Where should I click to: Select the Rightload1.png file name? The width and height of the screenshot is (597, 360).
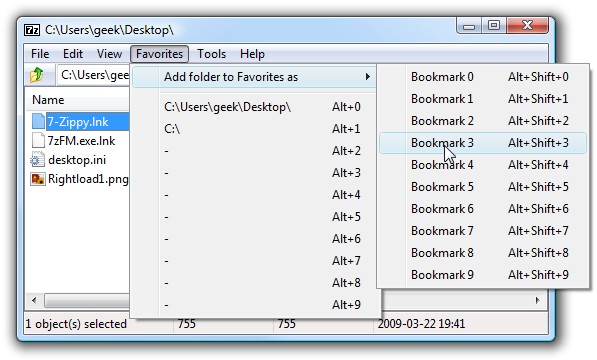pyautogui.click(x=88, y=179)
